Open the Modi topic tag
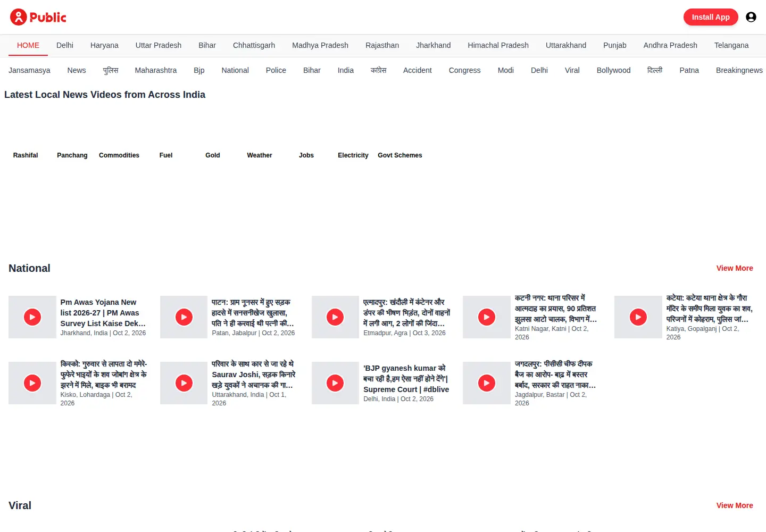 [x=506, y=70]
